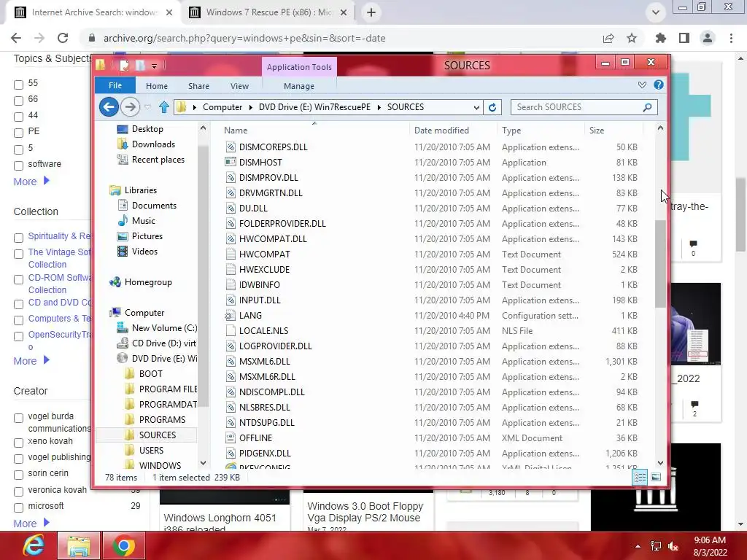The height and width of the screenshot is (560, 747).
Task: Click Explorer's forward arrow button
Action: [130, 106]
